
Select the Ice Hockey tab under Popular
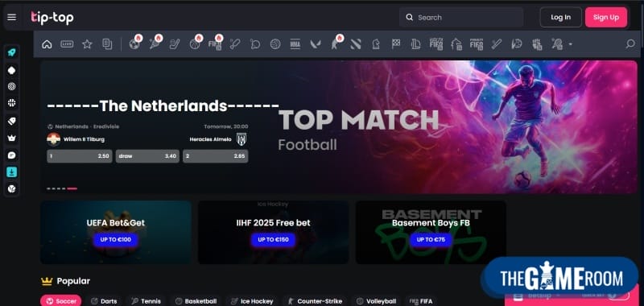252,301
